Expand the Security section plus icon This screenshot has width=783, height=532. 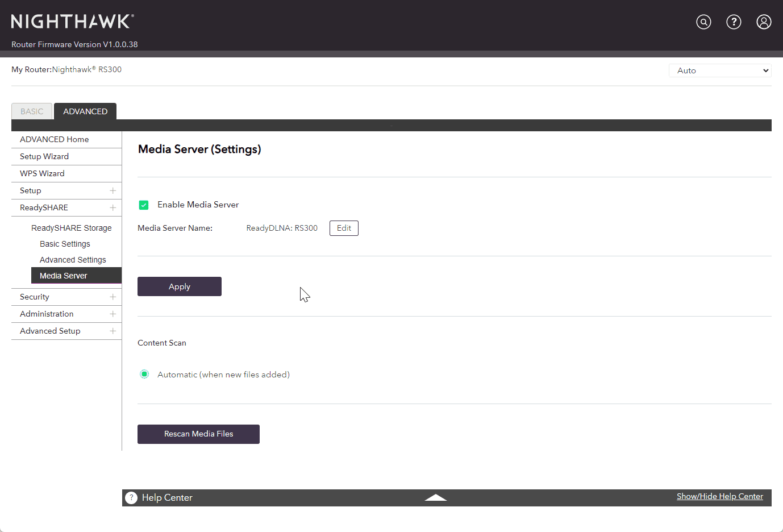[x=113, y=297]
